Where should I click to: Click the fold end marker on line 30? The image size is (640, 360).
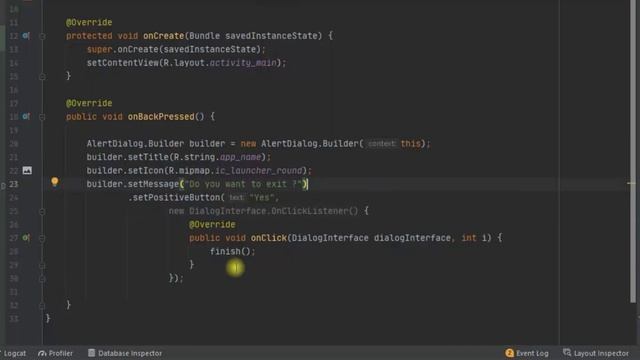(x=42, y=279)
